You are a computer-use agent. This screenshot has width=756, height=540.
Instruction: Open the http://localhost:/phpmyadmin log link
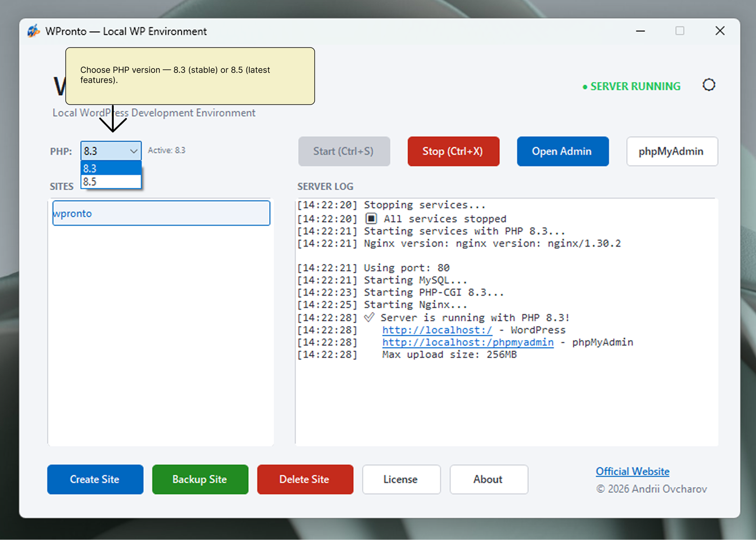tap(468, 342)
